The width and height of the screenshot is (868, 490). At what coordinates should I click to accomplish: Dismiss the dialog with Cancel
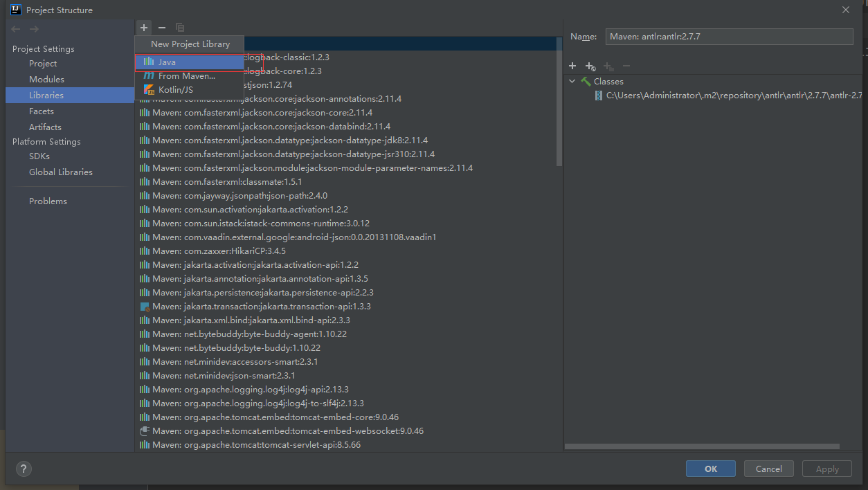click(x=768, y=469)
